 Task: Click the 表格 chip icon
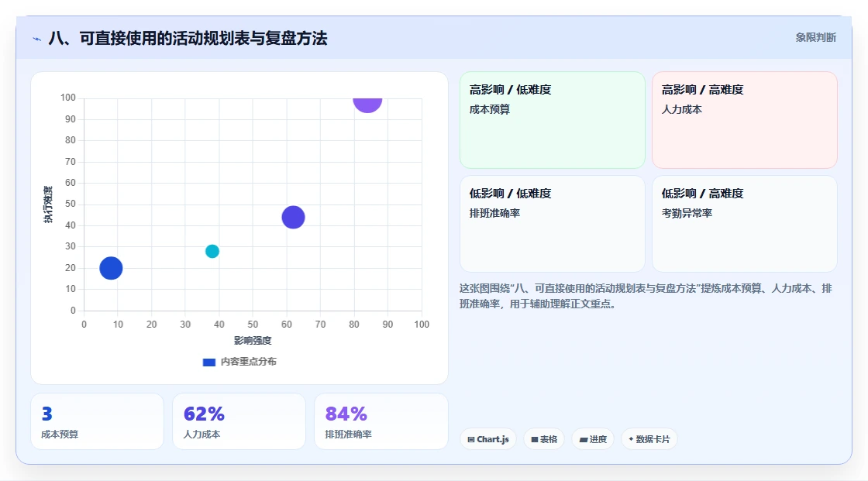(535, 439)
